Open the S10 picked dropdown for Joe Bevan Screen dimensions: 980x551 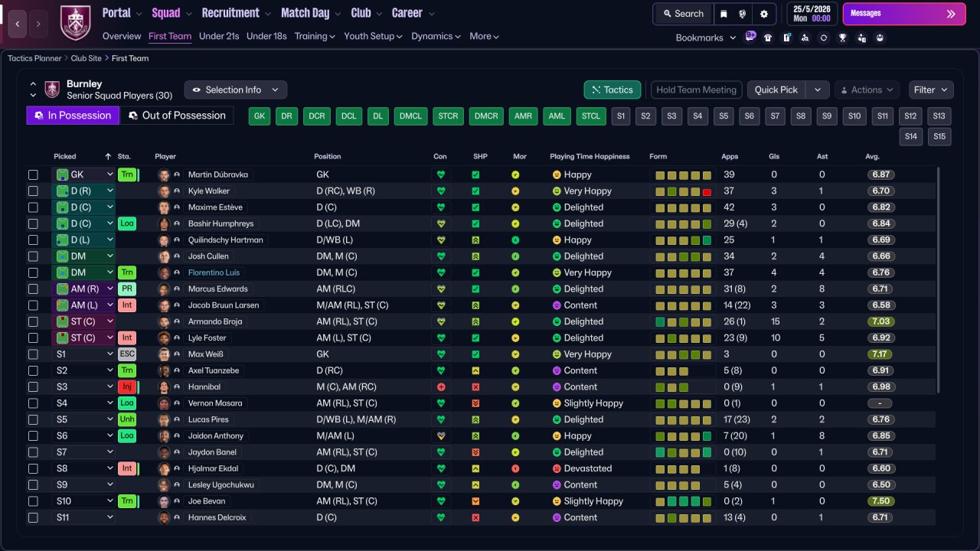(83, 501)
